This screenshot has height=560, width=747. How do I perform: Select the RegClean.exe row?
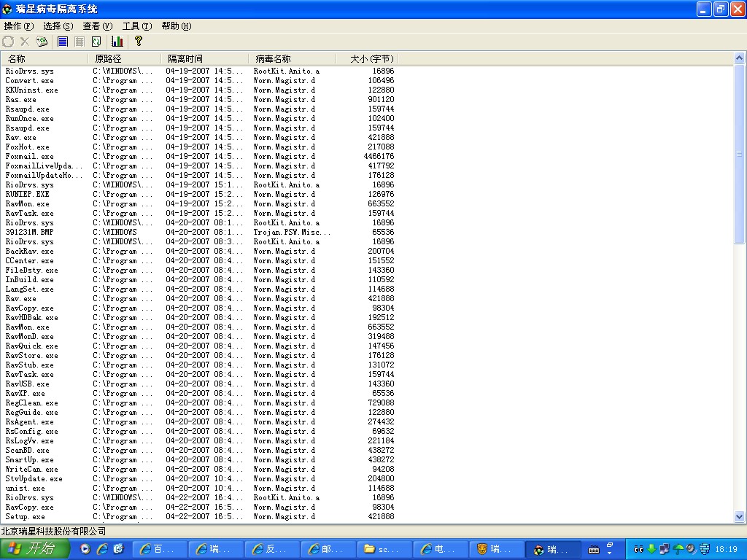pyautogui.click(x=200, y=402)
